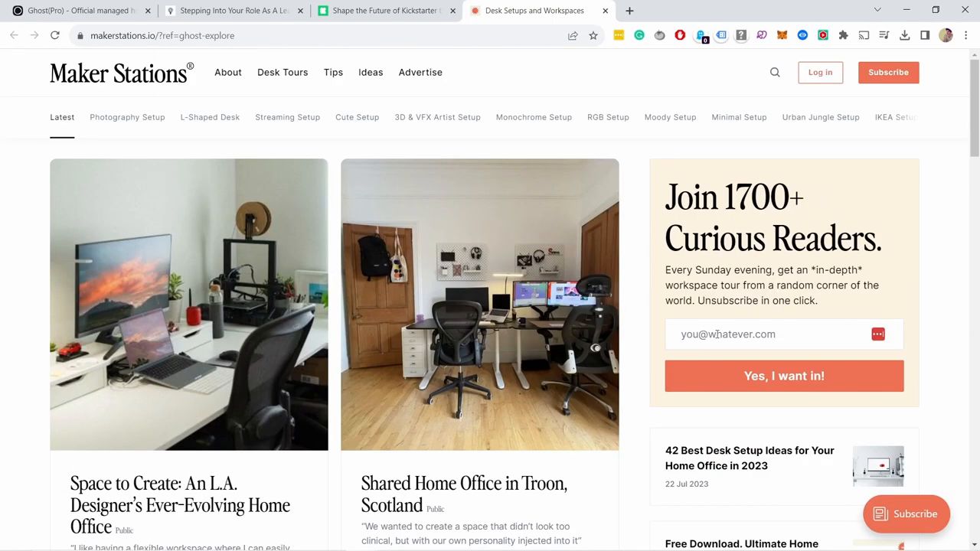Click the share page icon in address bar

573,35
